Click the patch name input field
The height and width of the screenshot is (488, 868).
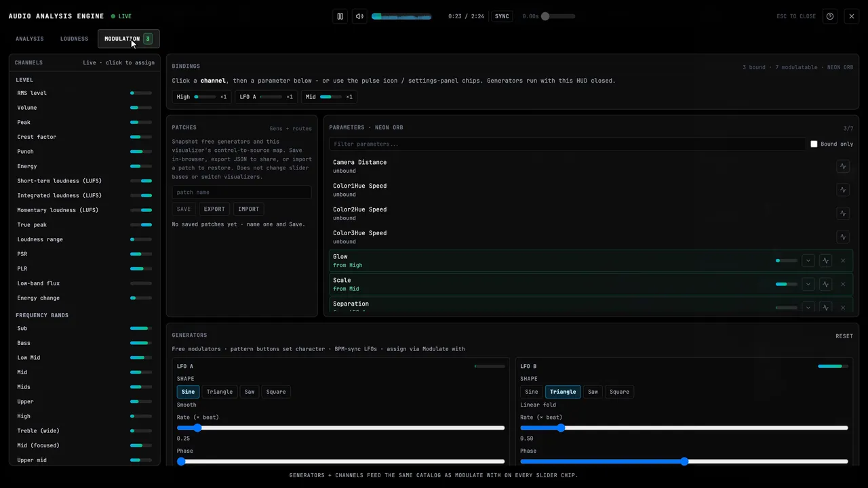coord(242,192)
